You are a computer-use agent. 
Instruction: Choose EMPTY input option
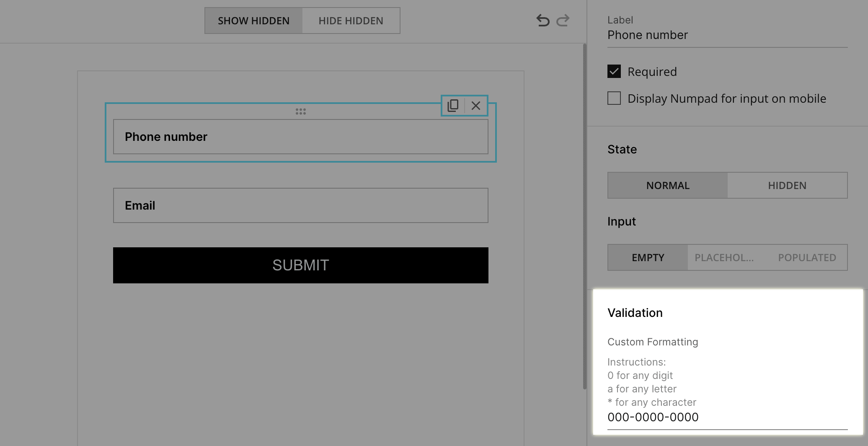click(648, 257)
